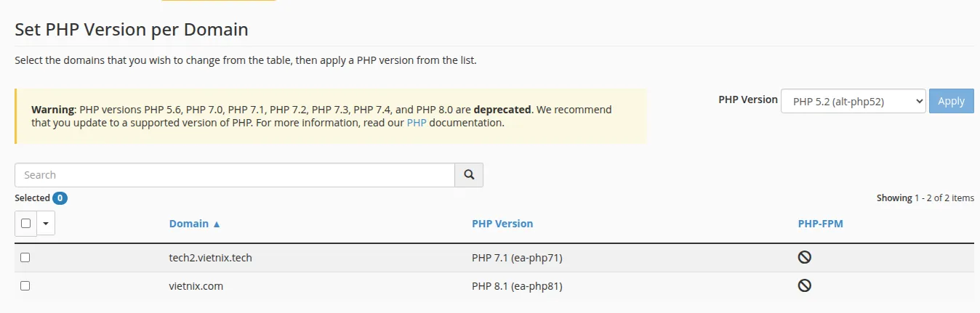The width and height of the screenshot is (980, 313).
Task: Sort the table by the PHP Version column
Action: (502, 224)
